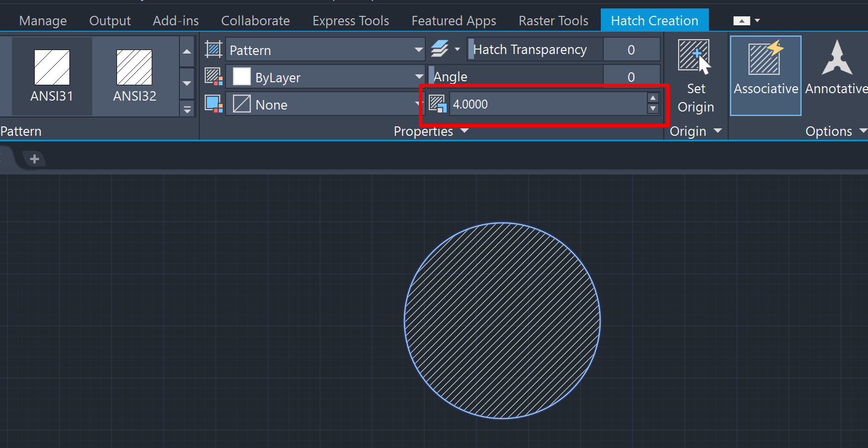The height and width of the screenshot is (448, 868).
Task: Click the background color icon beside None
Action: click(x=213, y=104)
